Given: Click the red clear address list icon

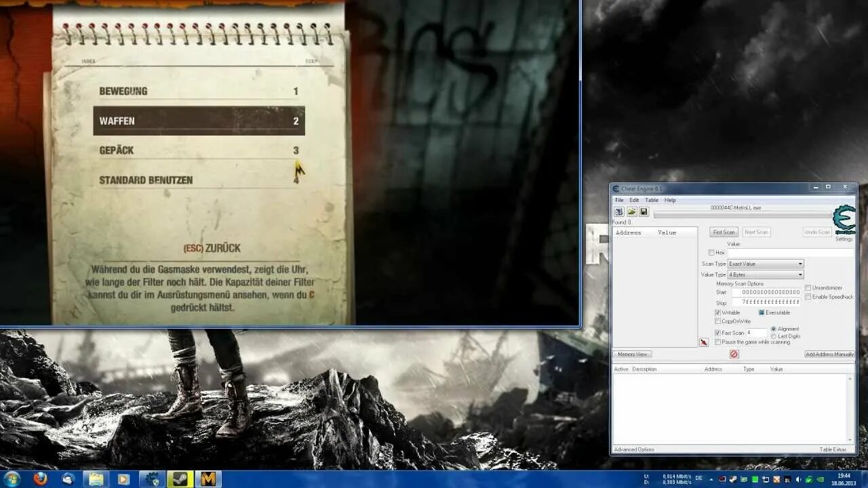Looking at the screenshot, I should (734, 354).
